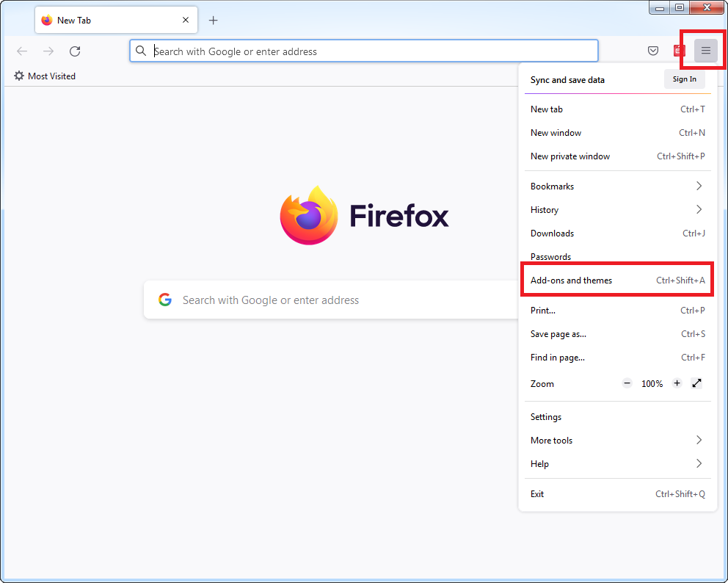The height and width of the screenshot is (583, 728).
Task: Select New window menu entry
Action: point(617,133)
